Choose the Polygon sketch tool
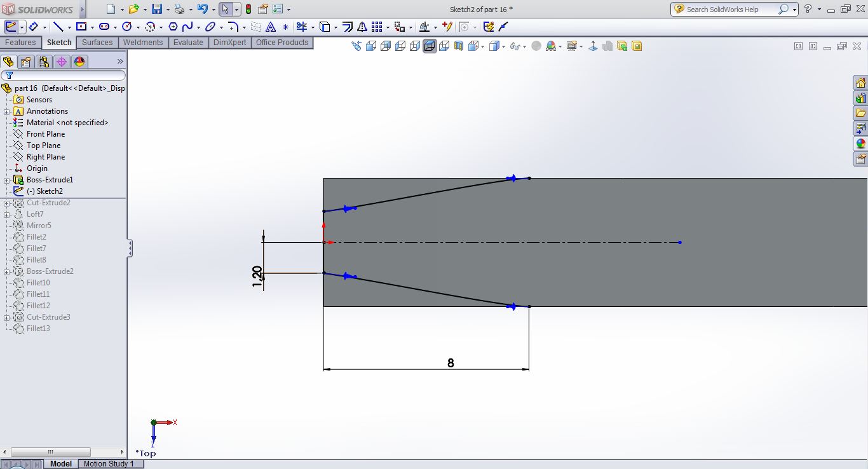Viewport: 868px width, 469px height. coord(173,27)
